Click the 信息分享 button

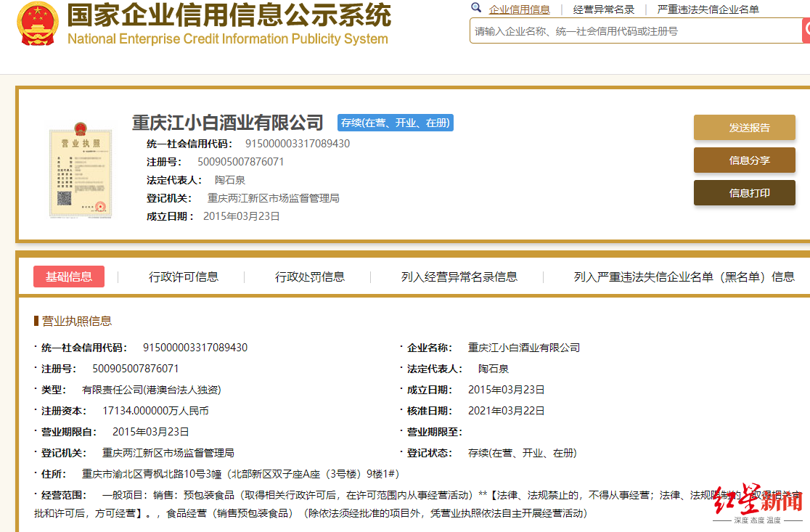pyautogui.click(x=745, y=160)
